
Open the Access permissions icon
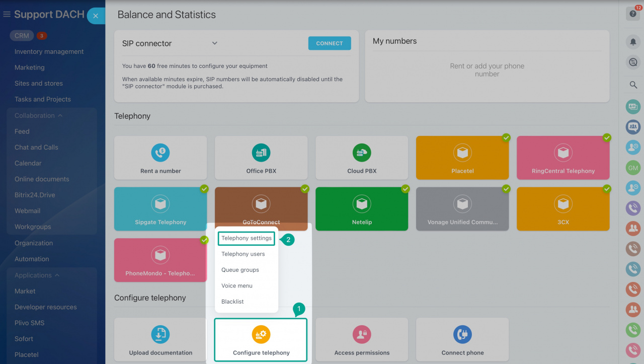(x=361, y=333)
